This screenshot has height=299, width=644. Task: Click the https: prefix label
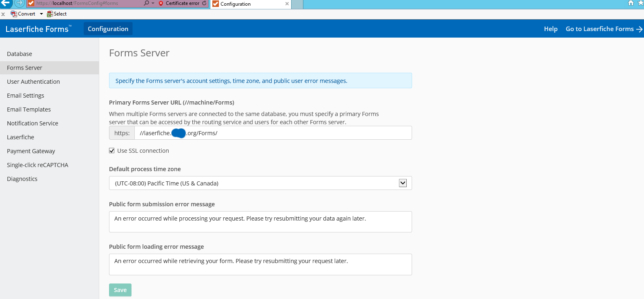(x=122, y=133)
